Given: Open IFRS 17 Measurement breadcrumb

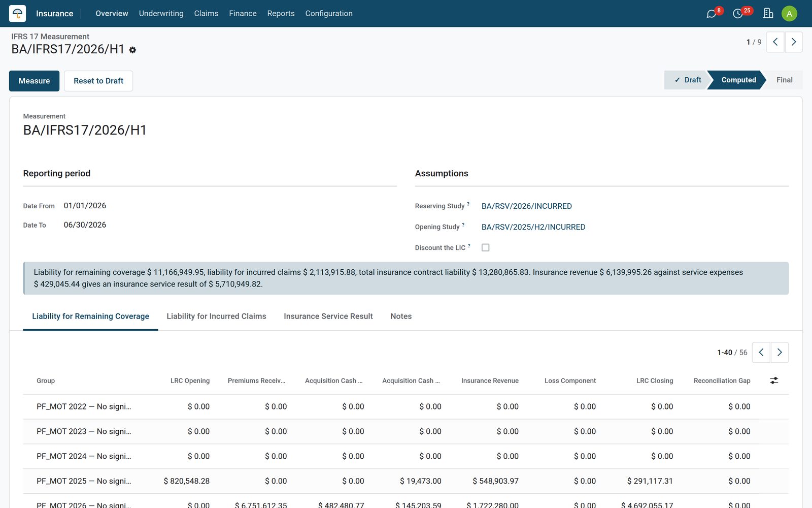Looking at the screenshot, I should [50, 37].
